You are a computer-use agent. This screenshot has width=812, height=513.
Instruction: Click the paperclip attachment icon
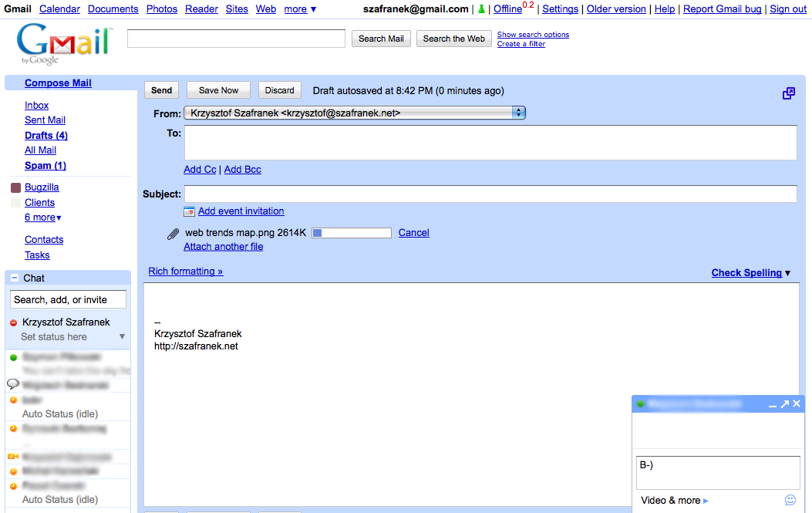click(x=174, y=234)
